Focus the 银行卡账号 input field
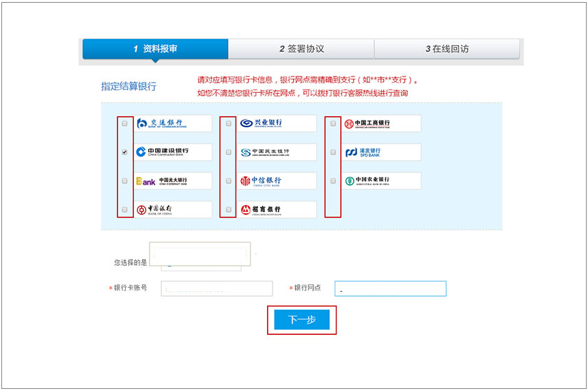The height and width of the screenshot is (391, 588). pyautogui.click(x=216, y=288)
